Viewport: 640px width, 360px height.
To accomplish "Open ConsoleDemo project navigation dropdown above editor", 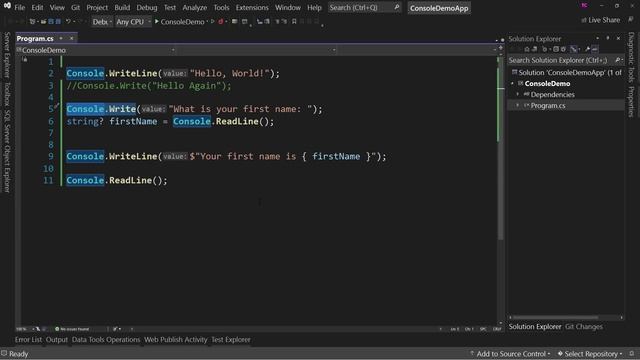I will pyautogui.click(x=96, y=50).
